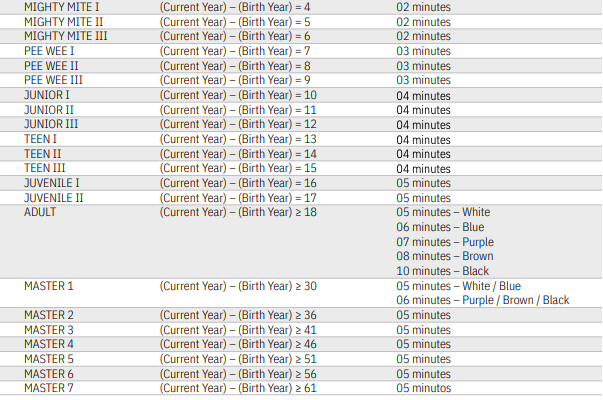The height and width of the screenshot is (400, 603).
Task: Select the MASTER 1 division label
Action: (x=49, y=286)
